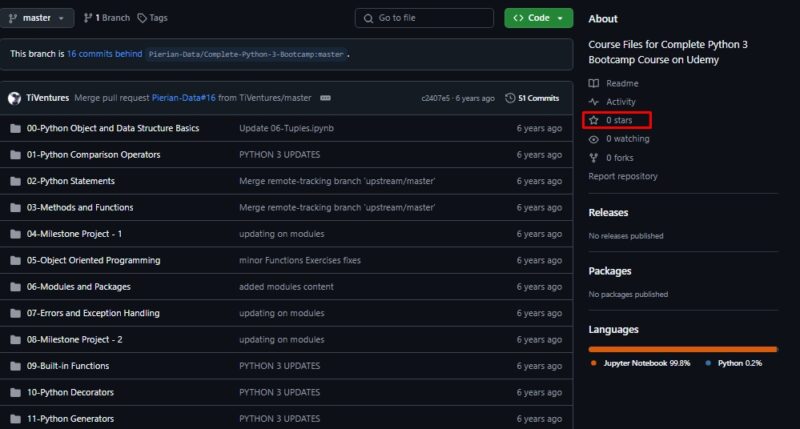Click the folder icon for 10-Python Decorators
800x429 pixels.
[15, 393]
